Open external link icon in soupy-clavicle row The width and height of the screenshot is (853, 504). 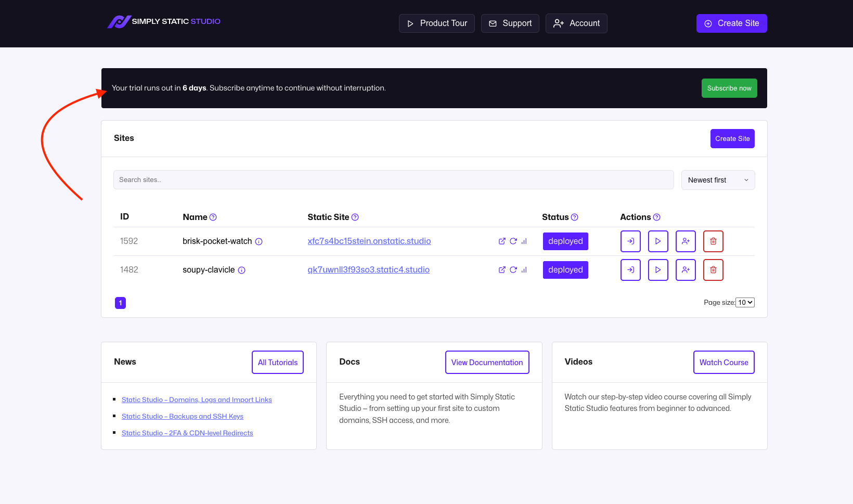(502, 270)
